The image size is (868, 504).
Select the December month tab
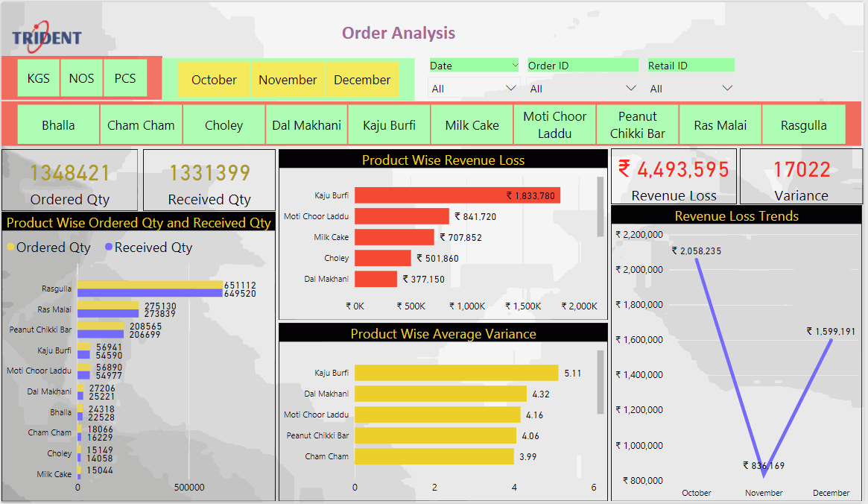[362, 80]
